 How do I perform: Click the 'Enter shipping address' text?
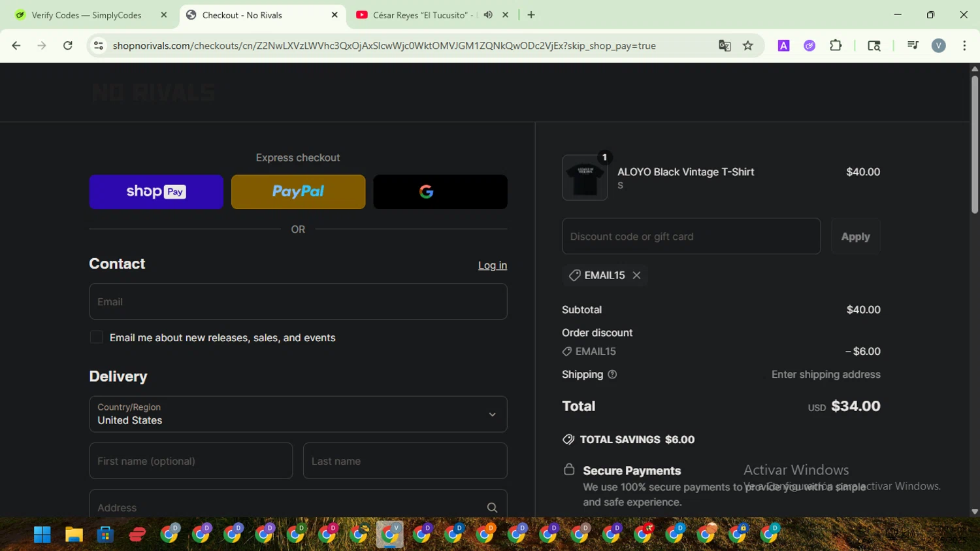click(826, 375)
